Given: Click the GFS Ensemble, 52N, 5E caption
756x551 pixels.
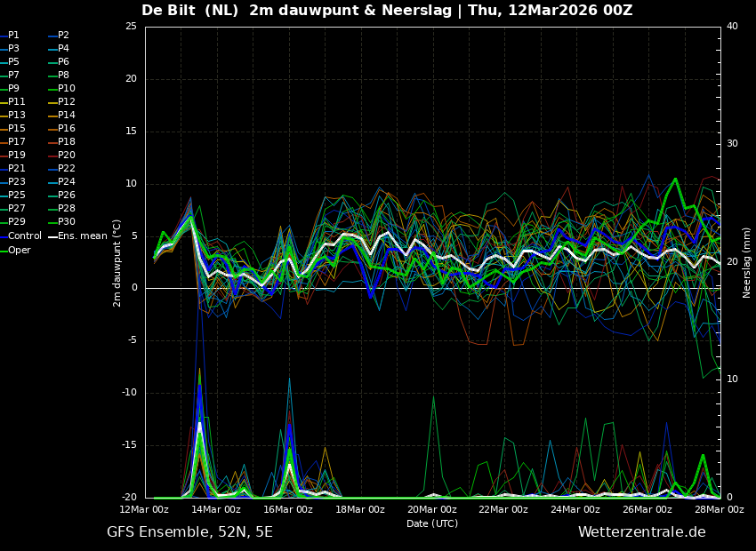Looking at the screenshot, I should click(x=189, y=532).
